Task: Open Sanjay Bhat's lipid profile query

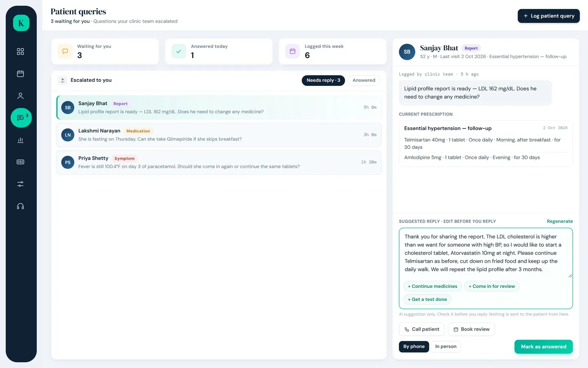Action: 219,108
